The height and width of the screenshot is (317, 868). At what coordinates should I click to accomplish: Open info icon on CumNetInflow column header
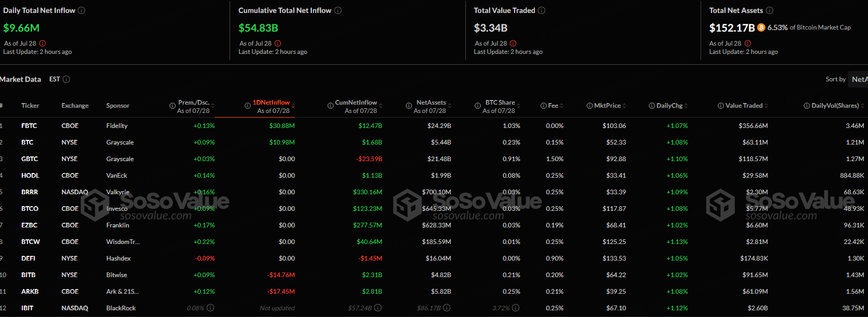[331, 106]
